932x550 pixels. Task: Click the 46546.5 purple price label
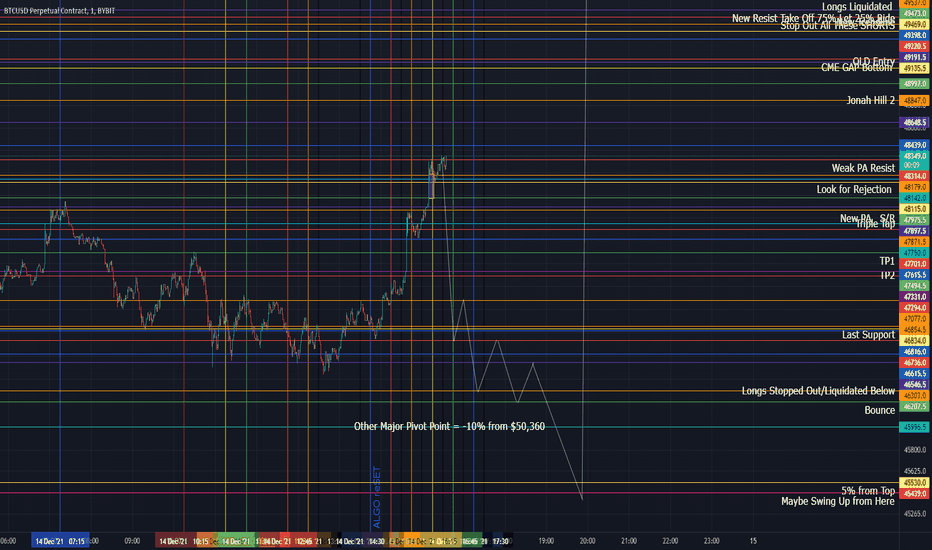(914, 385)
